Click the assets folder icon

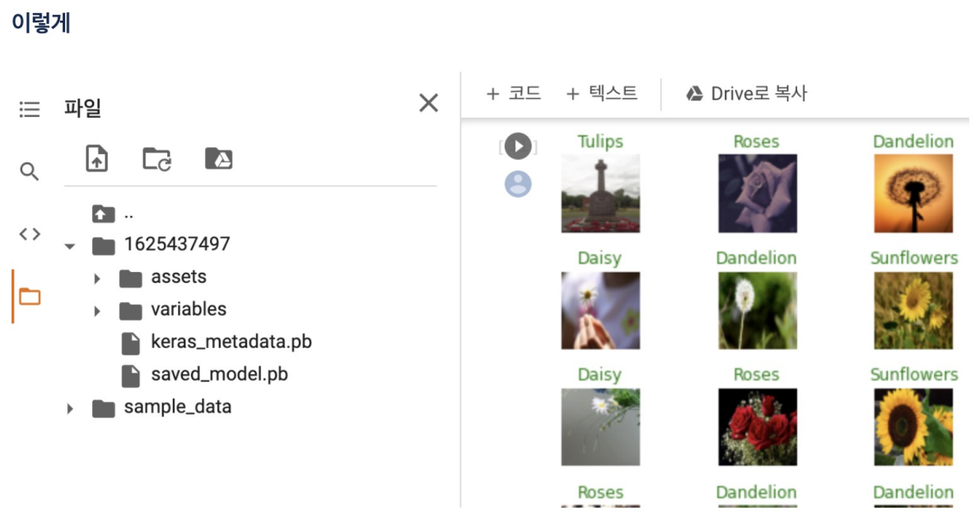[x=130, y=279]
